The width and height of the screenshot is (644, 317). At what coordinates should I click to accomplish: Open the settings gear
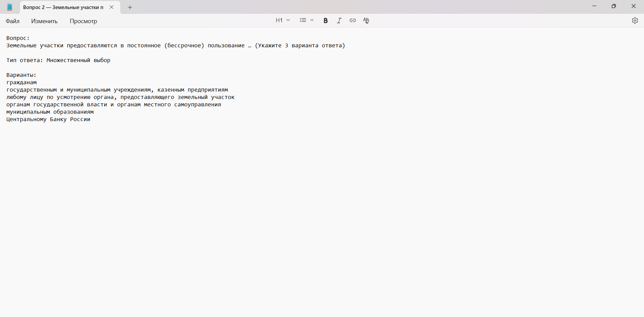(635, 20)
